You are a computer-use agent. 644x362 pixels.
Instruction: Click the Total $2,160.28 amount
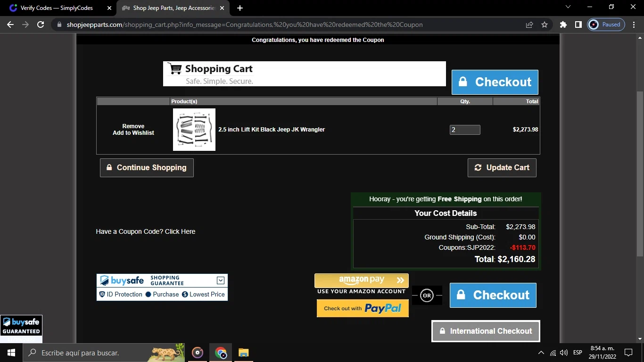pos(516,259)
